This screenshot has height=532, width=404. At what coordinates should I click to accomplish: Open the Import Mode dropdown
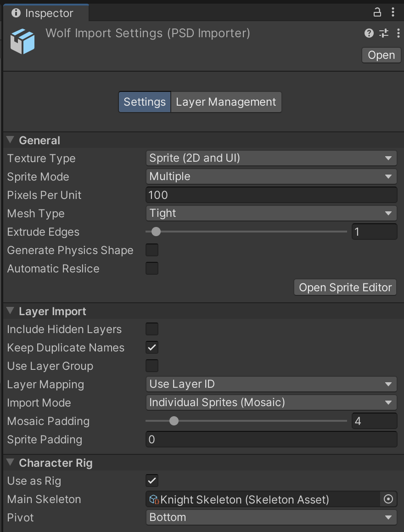[x=271, y=403]
